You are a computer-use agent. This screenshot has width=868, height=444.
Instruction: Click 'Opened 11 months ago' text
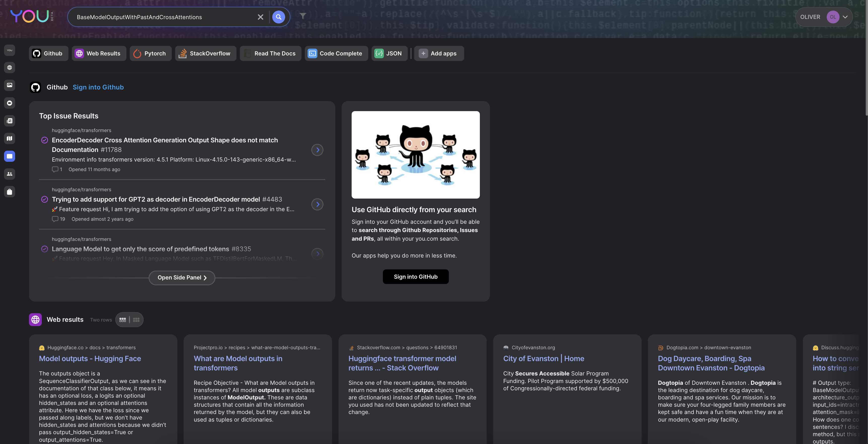pos(94,169)
